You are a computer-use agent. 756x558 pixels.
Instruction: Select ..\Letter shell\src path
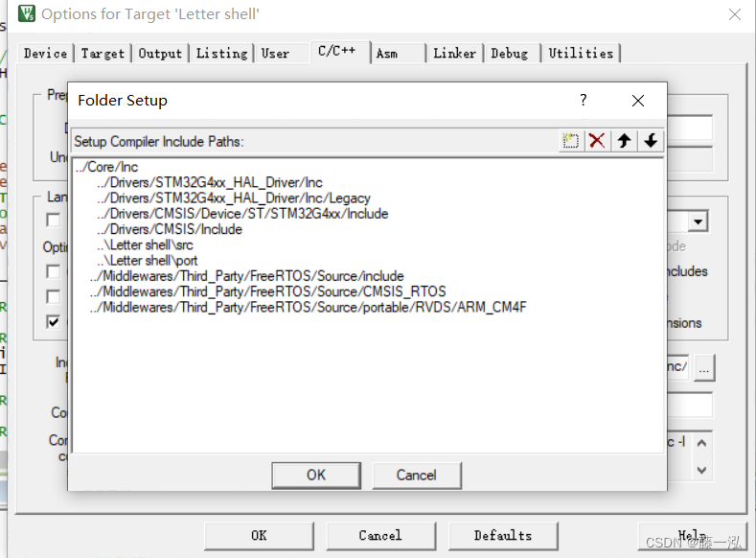pos(145,244)
